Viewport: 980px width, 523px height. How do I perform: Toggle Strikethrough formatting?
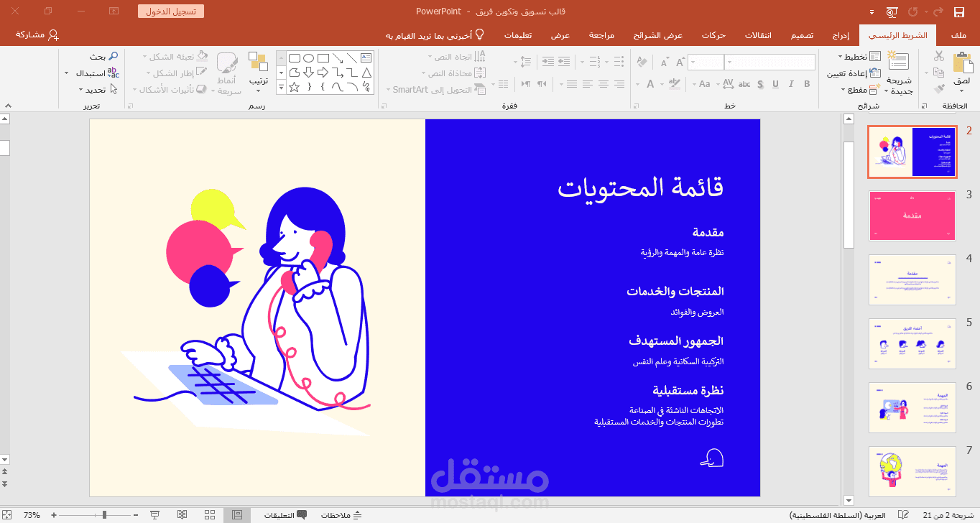[x=744, y=84]
